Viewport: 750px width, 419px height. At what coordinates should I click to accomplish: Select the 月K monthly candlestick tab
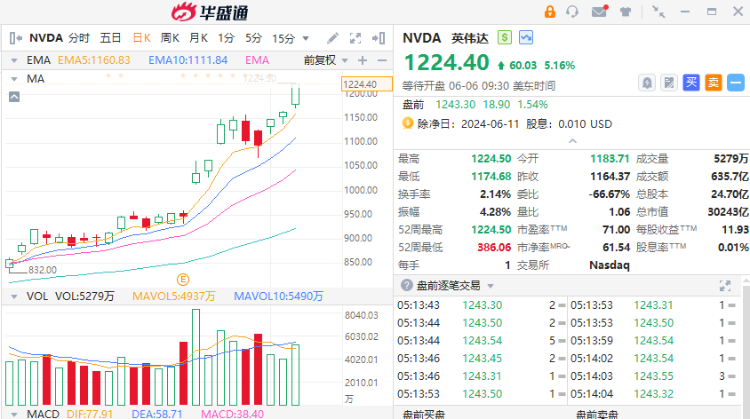tap(198, 38)
